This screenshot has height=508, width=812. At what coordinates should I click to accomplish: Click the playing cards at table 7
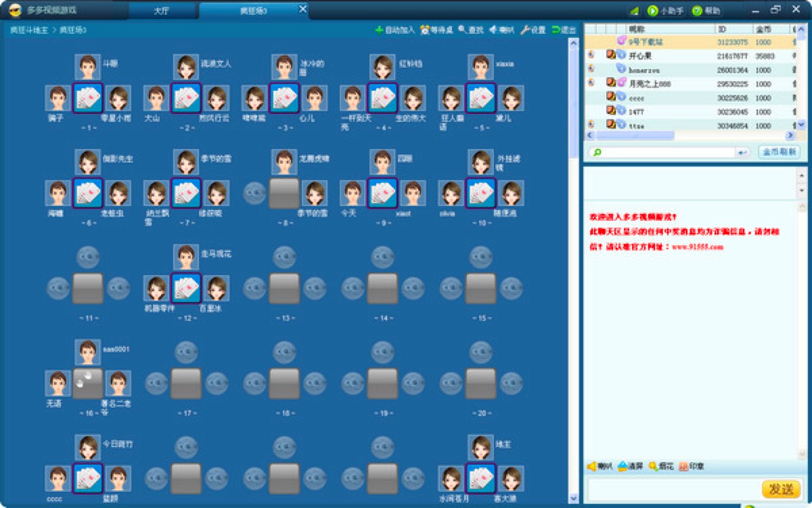pyautogui.click(x=186, y=193)
